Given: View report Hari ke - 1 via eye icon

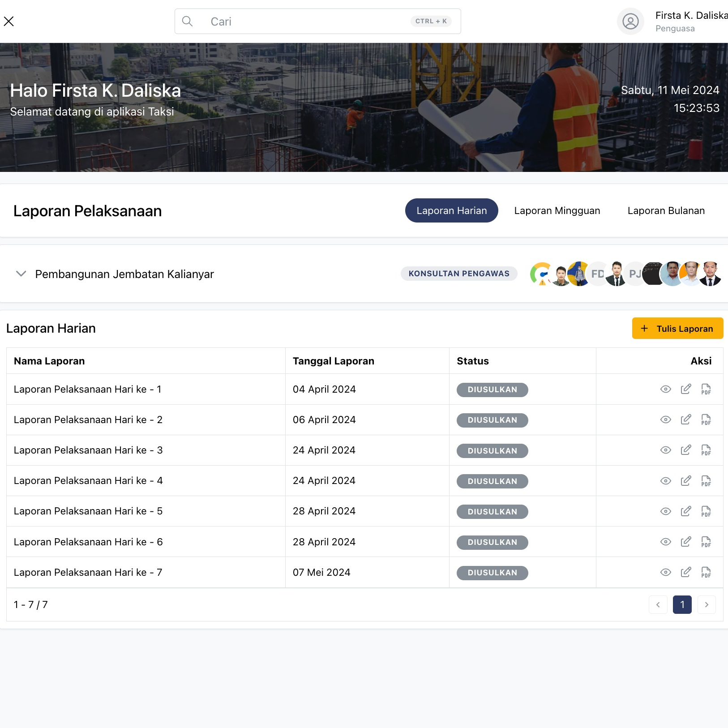Looking at the screenshot, I should click(x=665, y=389).
